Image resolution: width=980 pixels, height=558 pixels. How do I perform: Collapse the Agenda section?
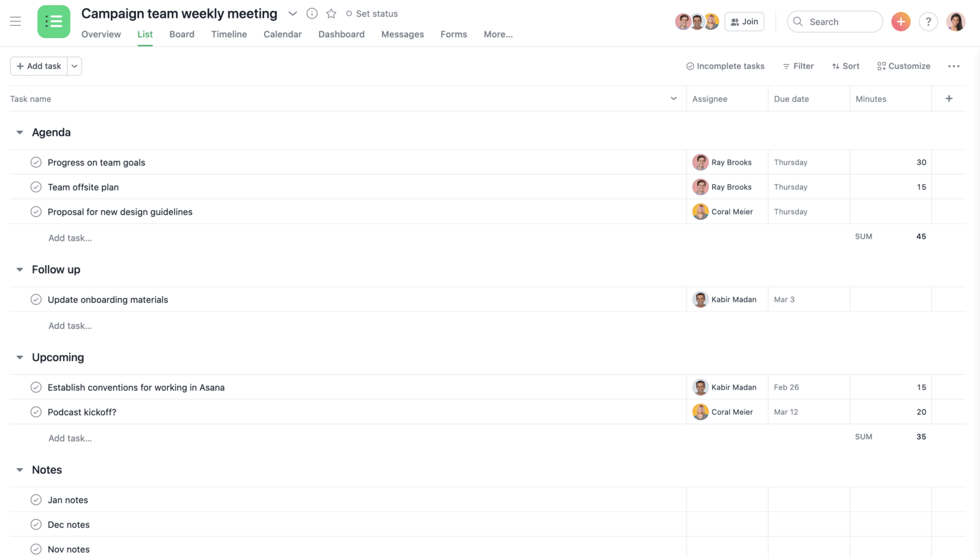point(20,133)
